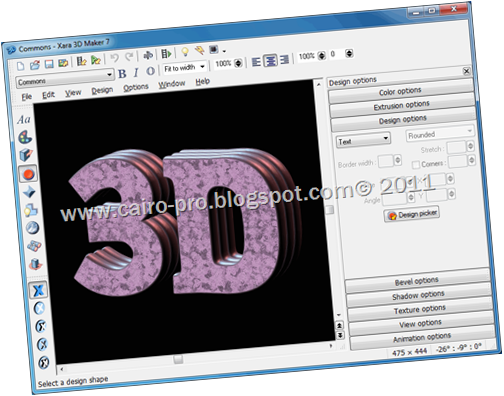Open display quality dropdown arrow
The height and width of the screenshot is (396, 504).
coord(224,51)
